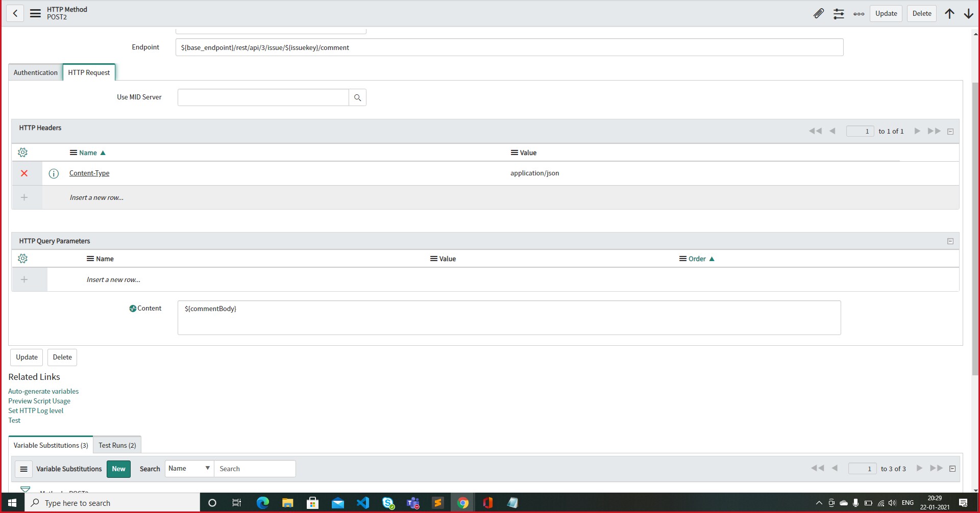This screenshot has width=980, height=513.
Task: Open Microsoft Teams from the taskbar
Action: pyautogui.click(x=413, y=503)
